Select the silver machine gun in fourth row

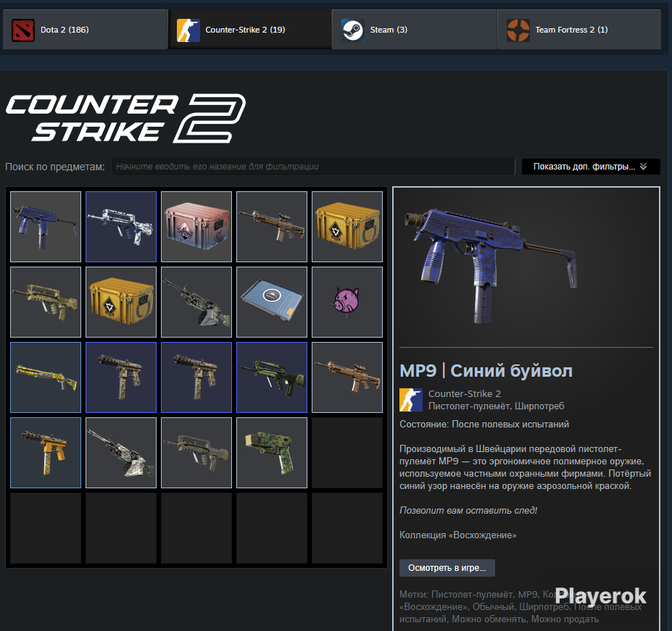121,453
